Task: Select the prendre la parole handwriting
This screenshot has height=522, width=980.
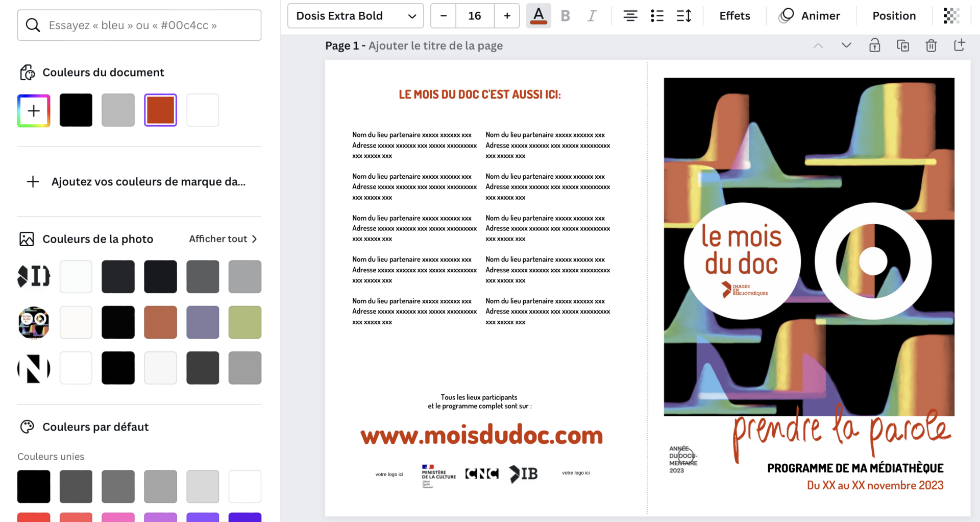Action: pos(841,433)
